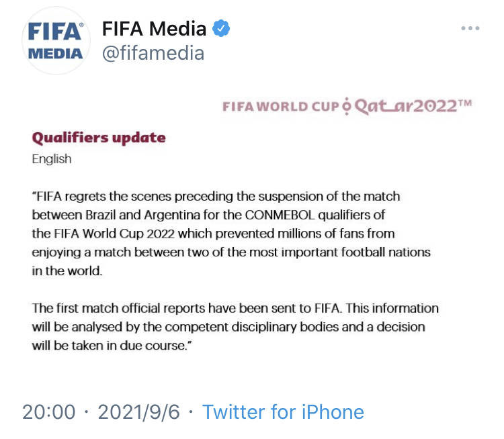Tap the FIFA wordmark inside the avatar

point(55,32)
